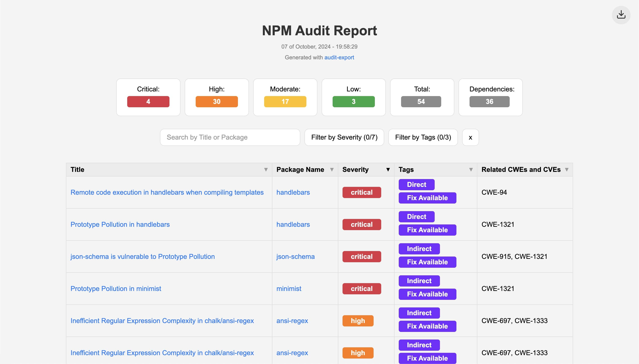Image resolution: width=639 pixels, height=364 pixels.
Task: Sort by Related CWEs and CVEs arrow
Action: [567, 170]
